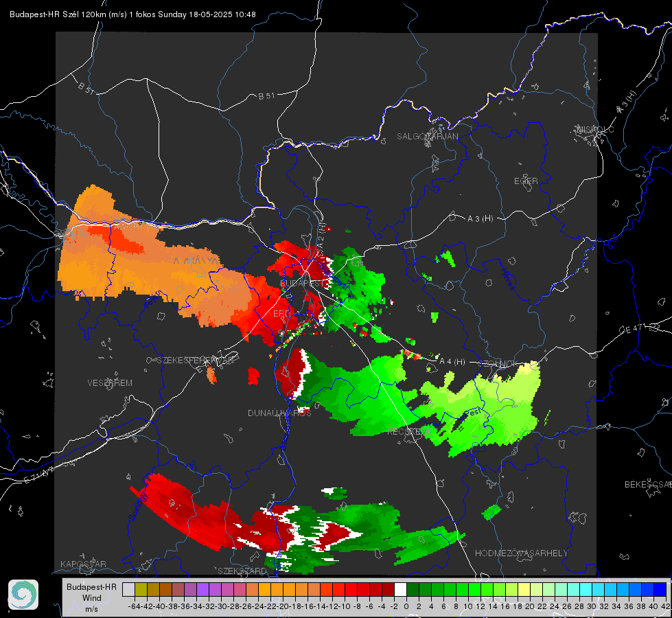Click the 'MISKOLC' city label
The image size is (672, 618).
point(595,129)
